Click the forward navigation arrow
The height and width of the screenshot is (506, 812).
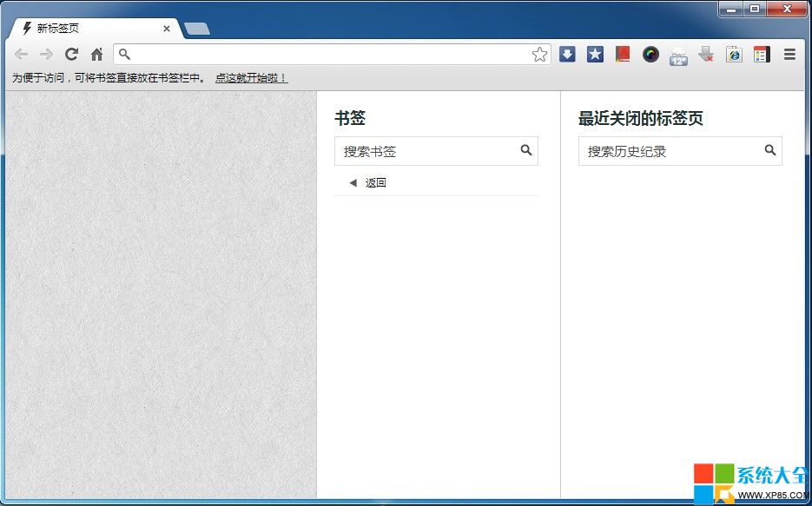point(47,55)
